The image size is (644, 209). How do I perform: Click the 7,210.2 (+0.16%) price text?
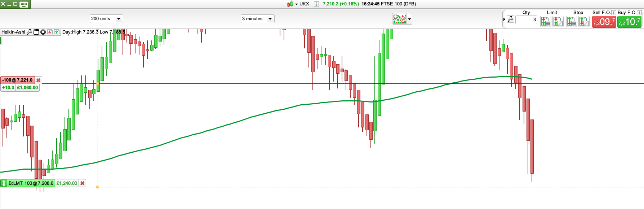(x=341, y=4)
